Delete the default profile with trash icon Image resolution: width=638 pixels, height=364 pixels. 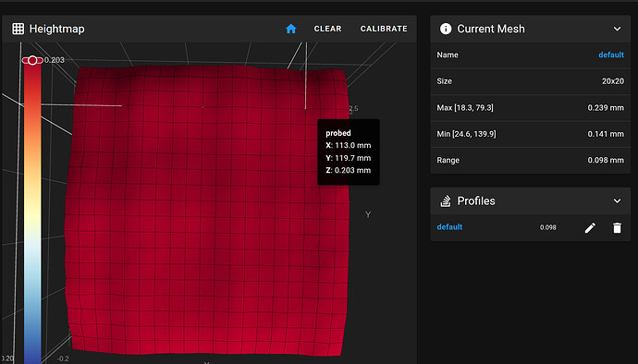[x=617, y=228]
